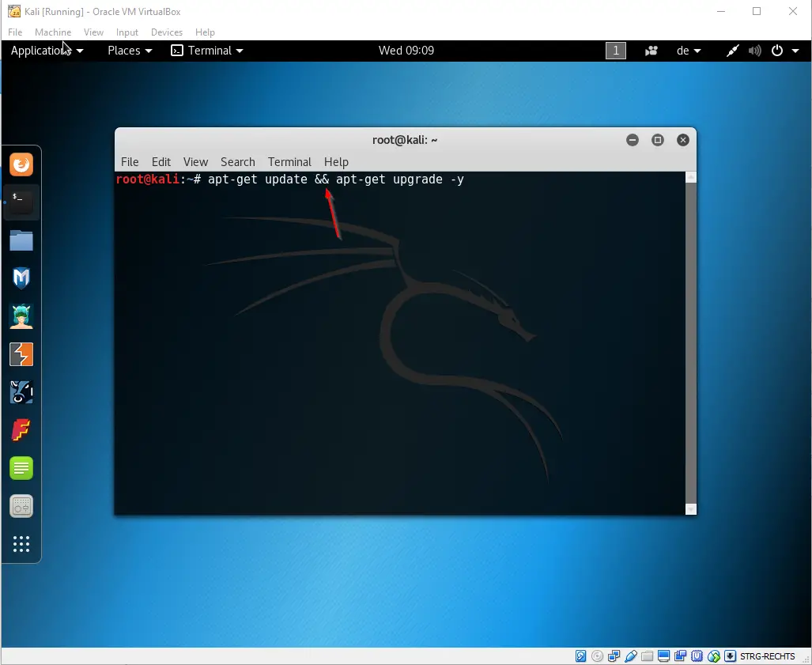
Task: Click the terminal command line text
Action: (335, 179)
